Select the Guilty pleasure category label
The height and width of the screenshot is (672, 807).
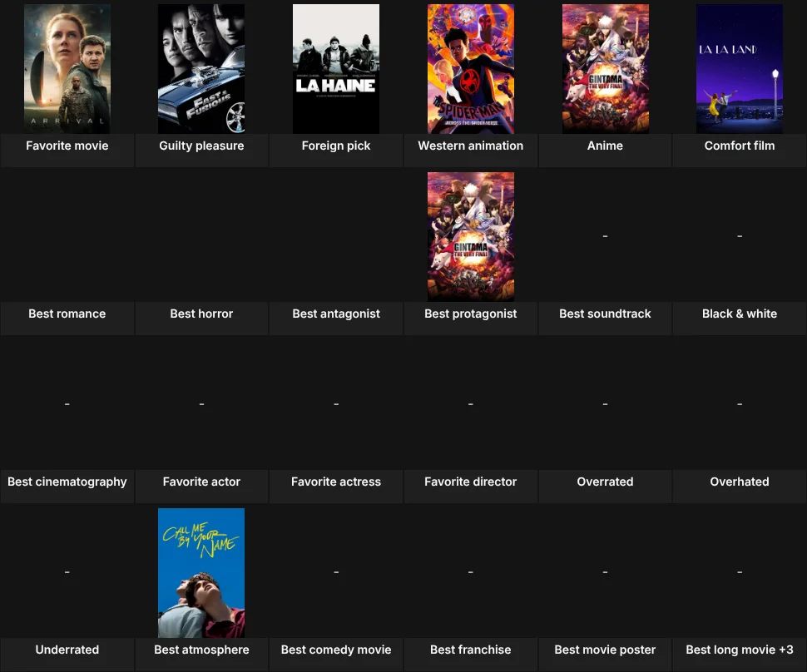click(x=201, y=146)
